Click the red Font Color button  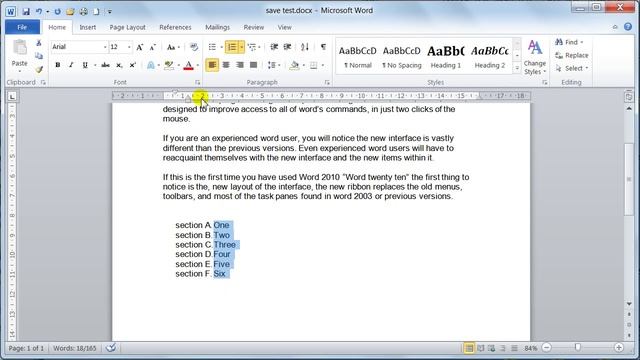(188, 65)
